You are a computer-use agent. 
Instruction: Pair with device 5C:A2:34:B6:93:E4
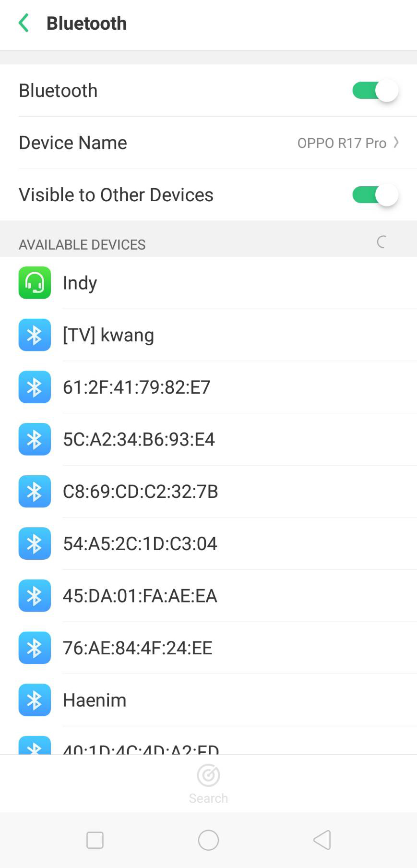139,439
